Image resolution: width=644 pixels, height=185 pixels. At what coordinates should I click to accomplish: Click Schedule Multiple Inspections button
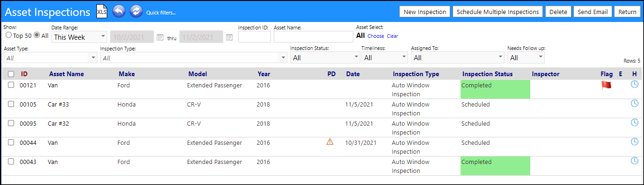(498, 12)
